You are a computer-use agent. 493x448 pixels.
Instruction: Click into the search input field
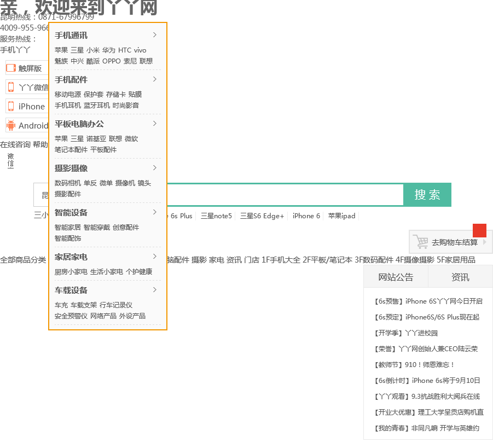285,195
